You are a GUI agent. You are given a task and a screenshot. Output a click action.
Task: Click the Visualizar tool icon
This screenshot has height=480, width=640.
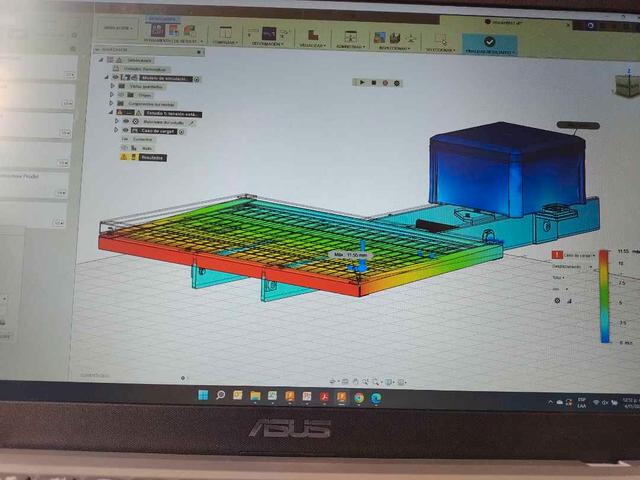tap(313, 36)
